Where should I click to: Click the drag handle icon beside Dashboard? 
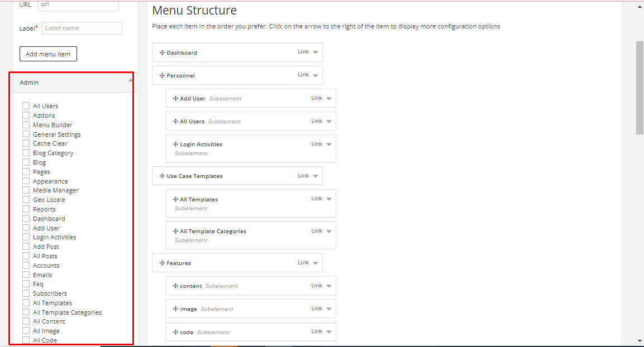pyautogui.click(x=162, y=53)
